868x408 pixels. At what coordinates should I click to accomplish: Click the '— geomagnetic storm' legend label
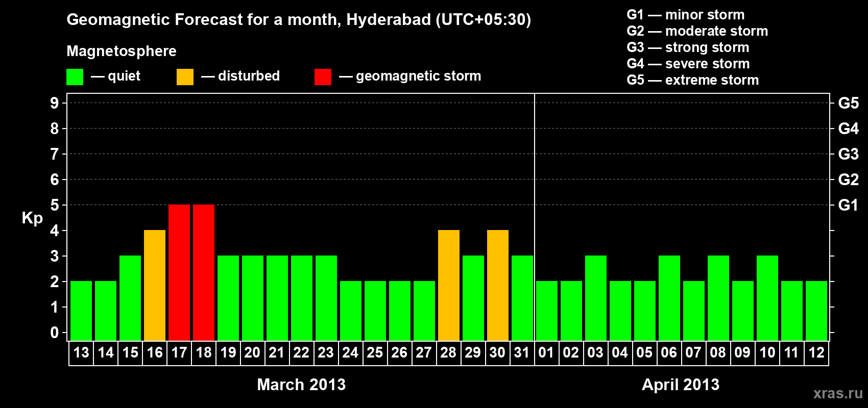[x=410, y=76]
